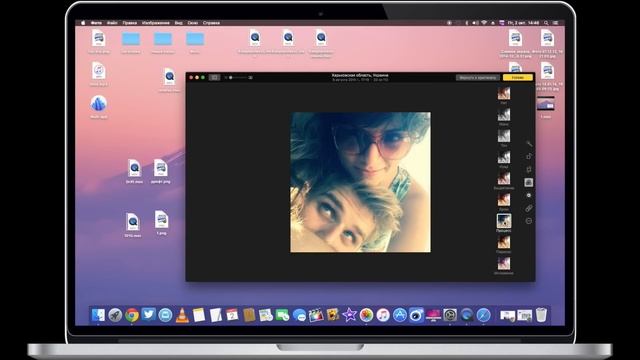
Task: Open Messages from the Dock
Action: point(299,315)
